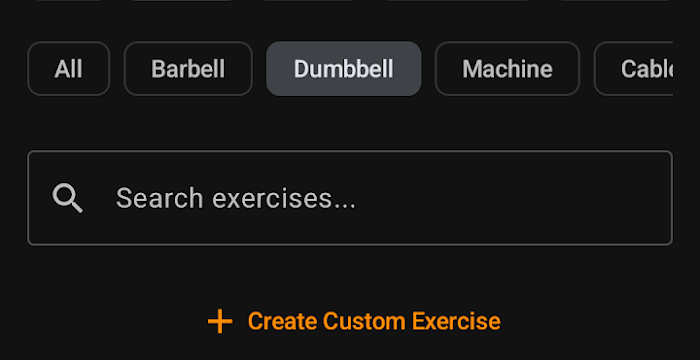Click the orange plus icon
This screenshot has height=360, width=700.
(220, 321)
